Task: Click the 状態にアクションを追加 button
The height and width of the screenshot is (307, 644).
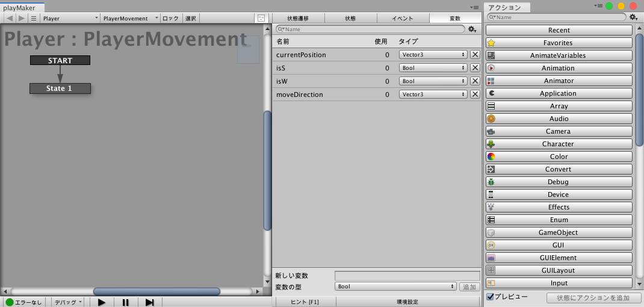Action: 594,297
